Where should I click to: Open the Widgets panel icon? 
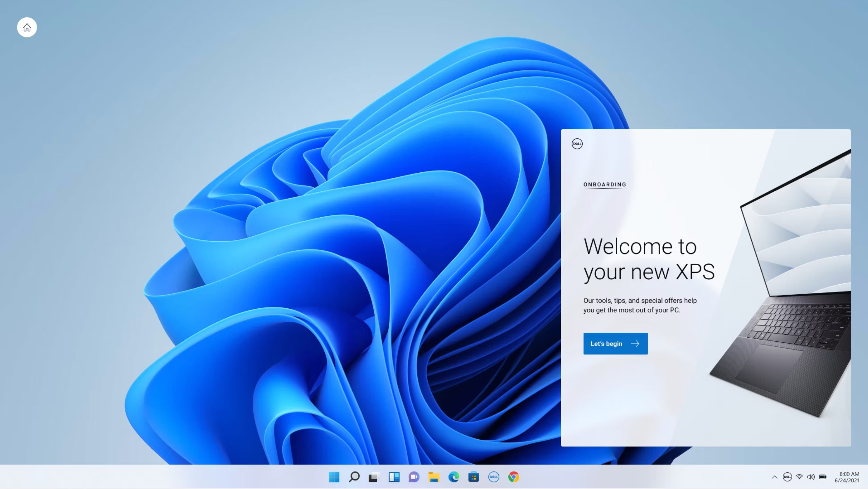point(394,477)
